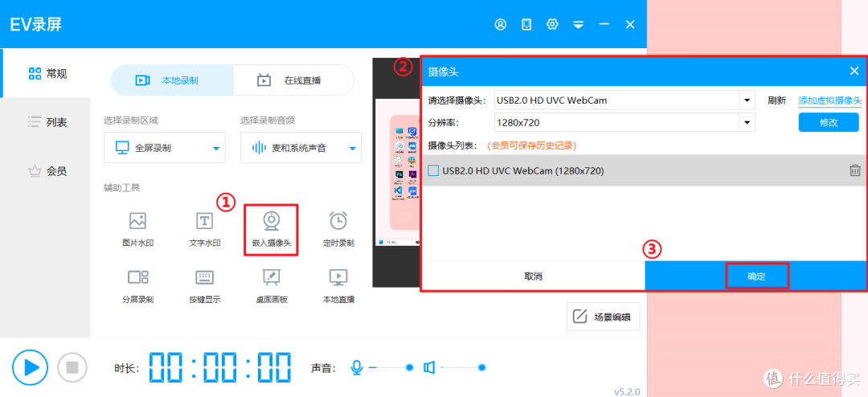This screenshot has width=868, height=397.
Task: Adjust the microphone volume slider handle
Action: (410, 367)
